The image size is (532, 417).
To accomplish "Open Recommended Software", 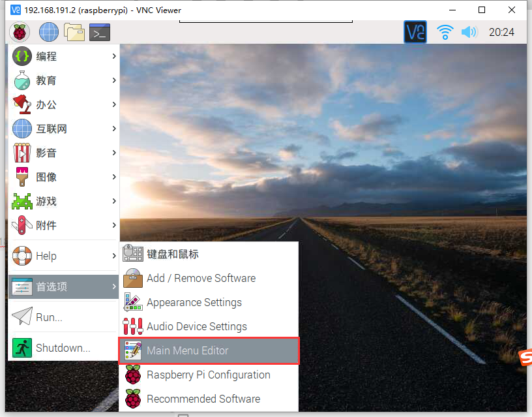I will click(209, 399).
